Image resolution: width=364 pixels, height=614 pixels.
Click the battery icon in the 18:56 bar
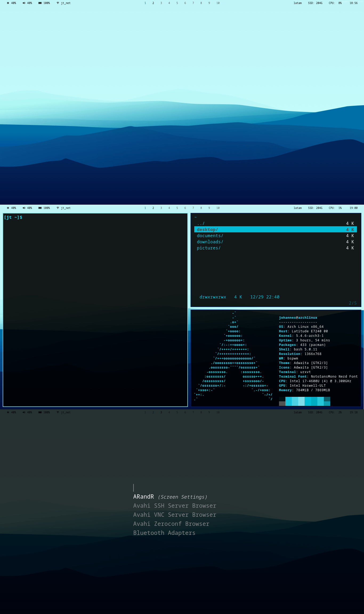[x=40, y=3]
